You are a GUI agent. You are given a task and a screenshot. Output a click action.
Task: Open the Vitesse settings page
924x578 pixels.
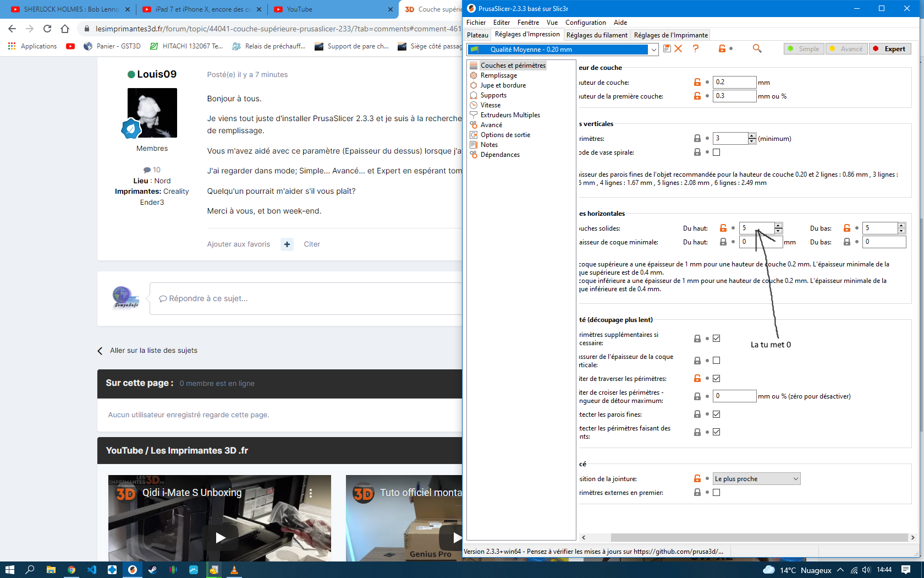[490, 105]
